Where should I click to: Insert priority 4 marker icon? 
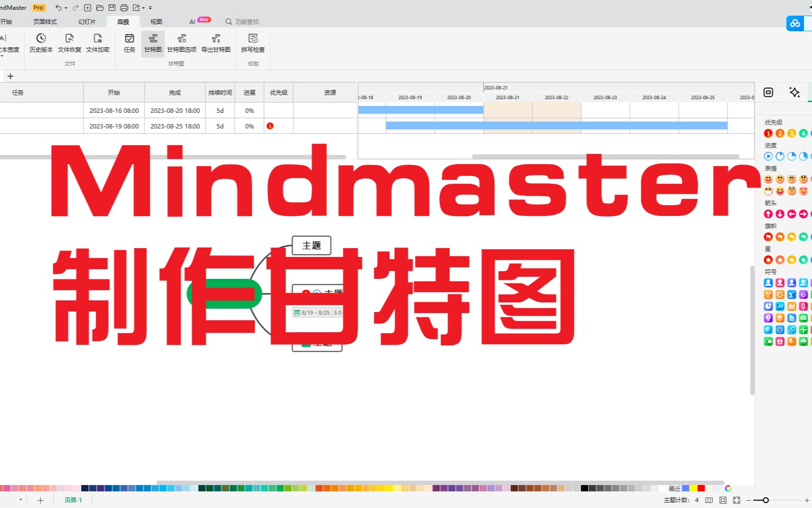(x=803, y=133)
